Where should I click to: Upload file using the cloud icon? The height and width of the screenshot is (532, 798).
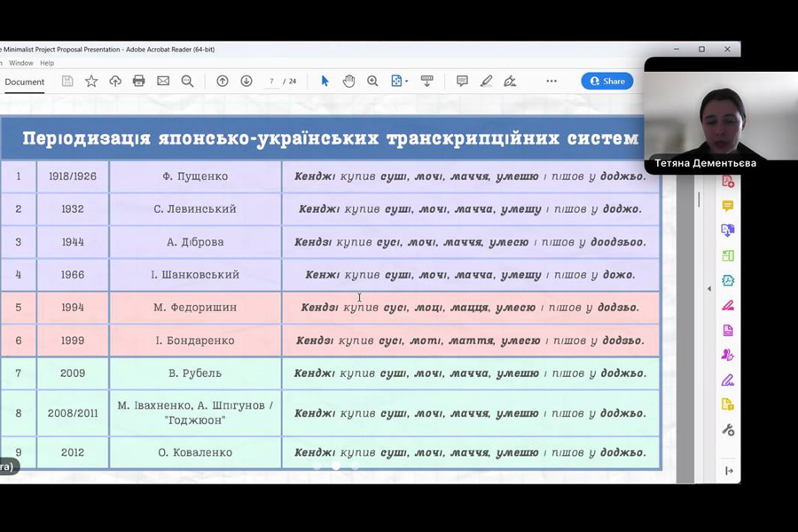(115, 81)
